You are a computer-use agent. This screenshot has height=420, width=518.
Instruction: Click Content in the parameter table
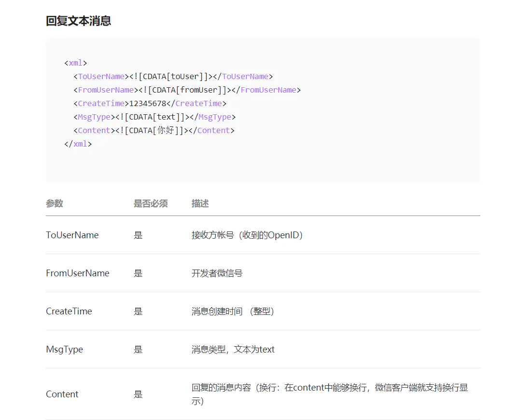[62, 394]
